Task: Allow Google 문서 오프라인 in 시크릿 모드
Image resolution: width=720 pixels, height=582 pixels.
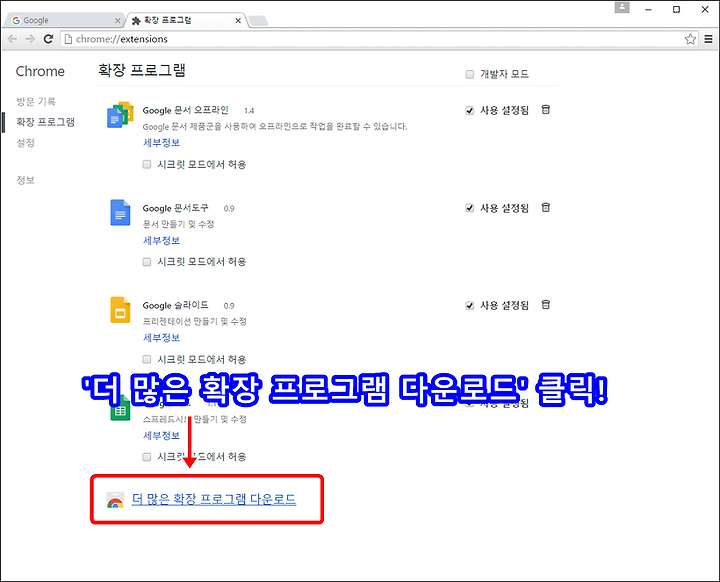Action: (x=146, y=164)
